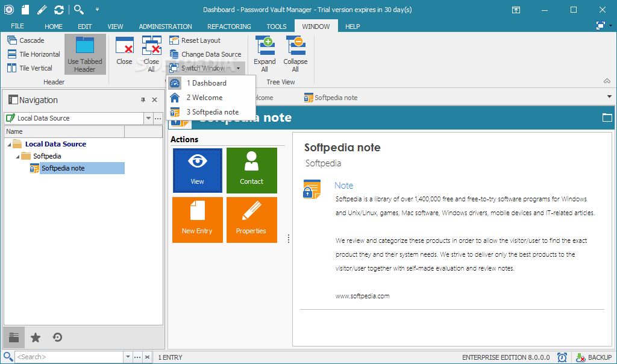Select 3 Softpedia note from the menu

(211, 112)
